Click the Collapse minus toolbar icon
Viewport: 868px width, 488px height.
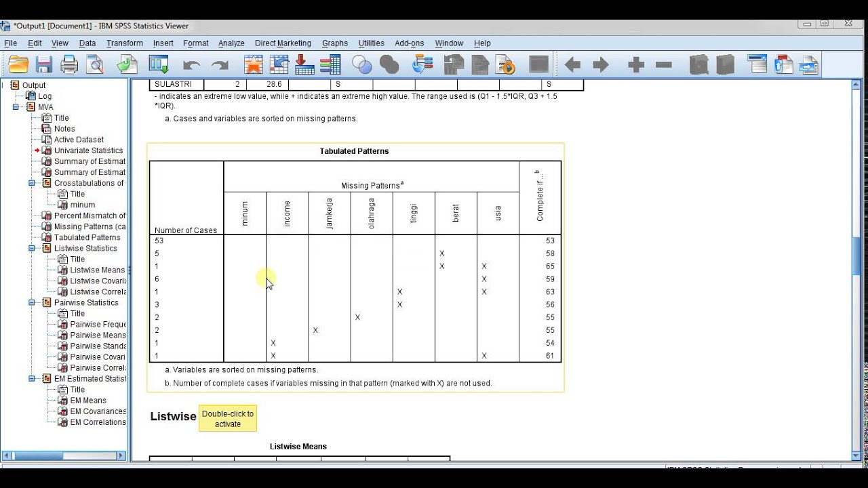click(x=664, y=65)
